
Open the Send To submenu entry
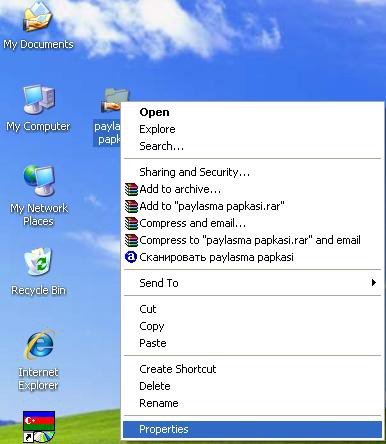(252, 283)
